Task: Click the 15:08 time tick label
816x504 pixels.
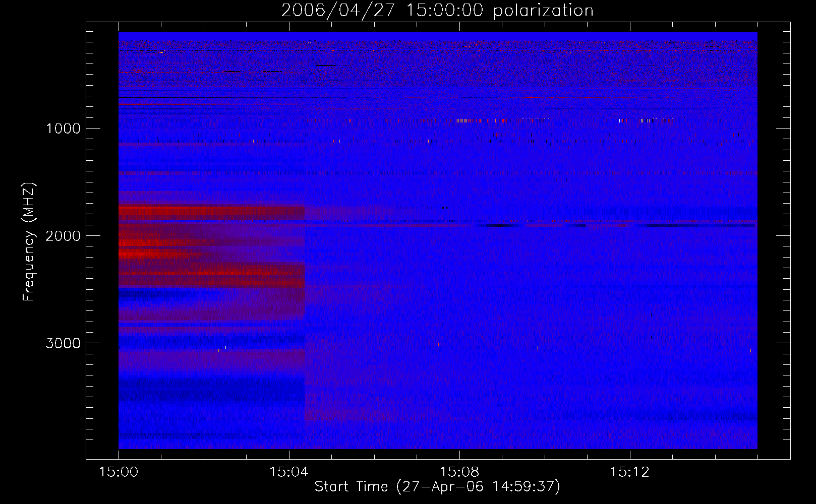Action: (459, 472)
